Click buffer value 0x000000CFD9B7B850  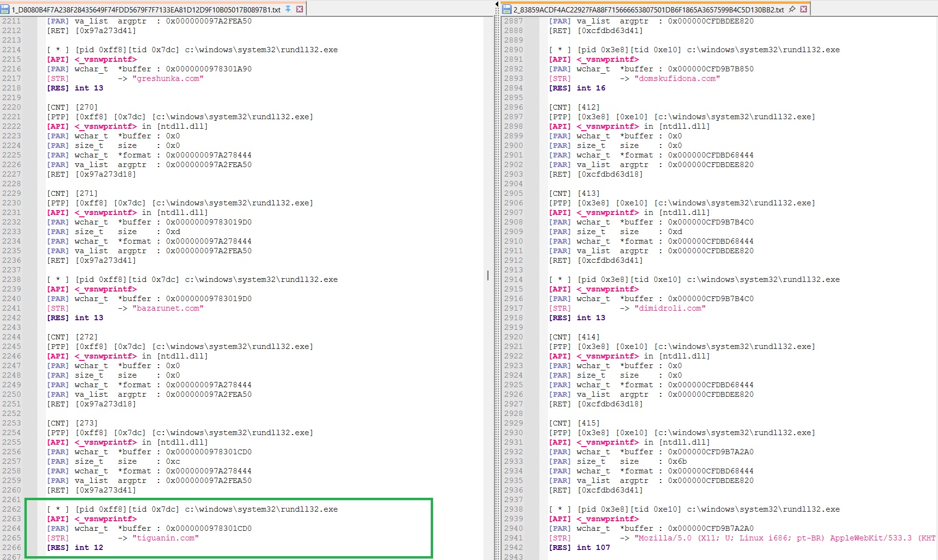pos(711,69)
